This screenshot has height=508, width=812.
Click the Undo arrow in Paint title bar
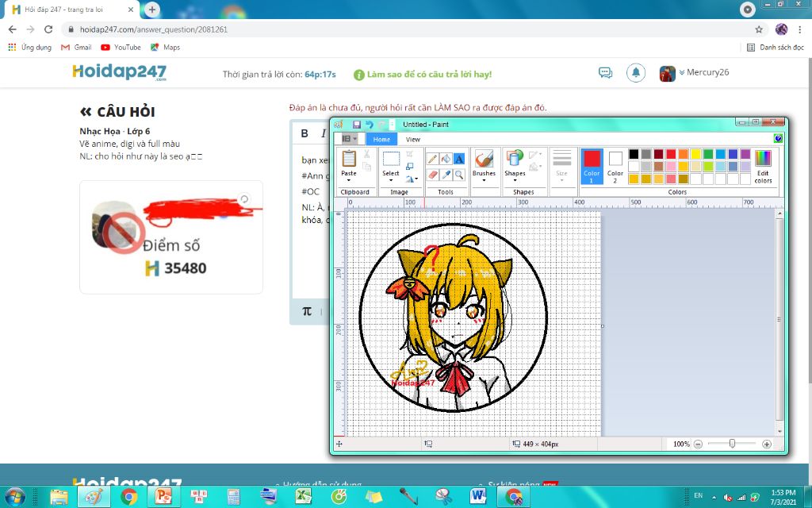click(x=370, y=125)
